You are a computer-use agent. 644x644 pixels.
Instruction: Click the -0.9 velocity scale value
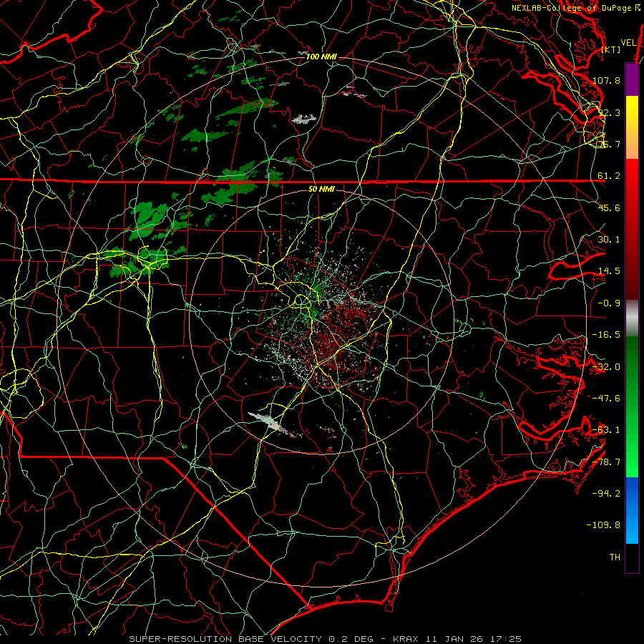click(x=609, y=303)
